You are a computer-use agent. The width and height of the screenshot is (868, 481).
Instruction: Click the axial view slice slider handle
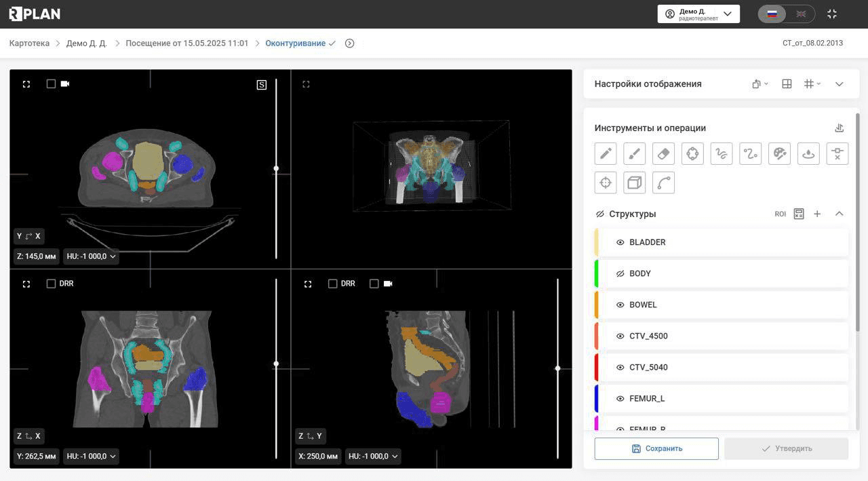click(x=276, y=168)
